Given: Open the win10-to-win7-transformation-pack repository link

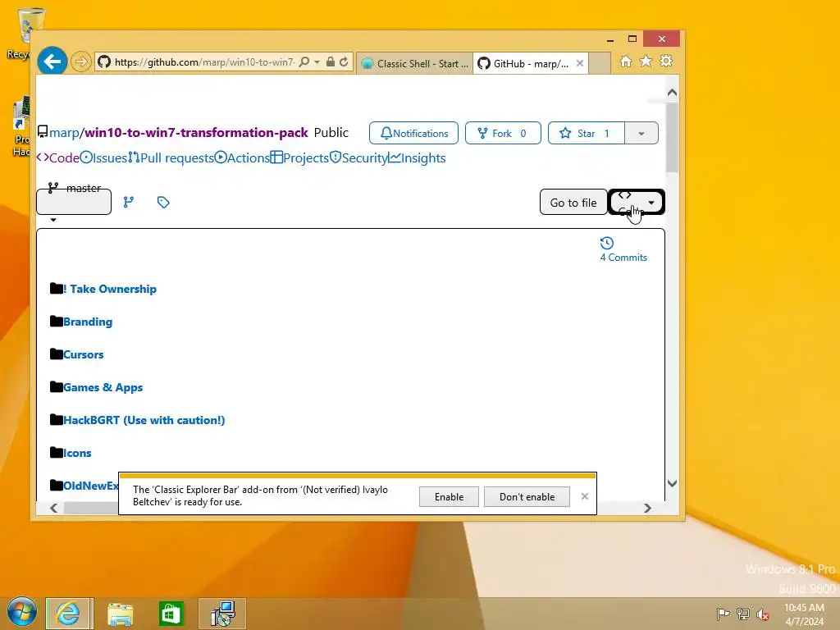Looking at the screenshot, I should [x=196, y=132].
